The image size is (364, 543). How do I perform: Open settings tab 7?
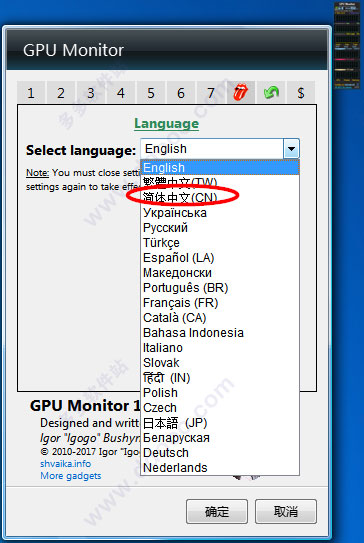click(211, 92)
